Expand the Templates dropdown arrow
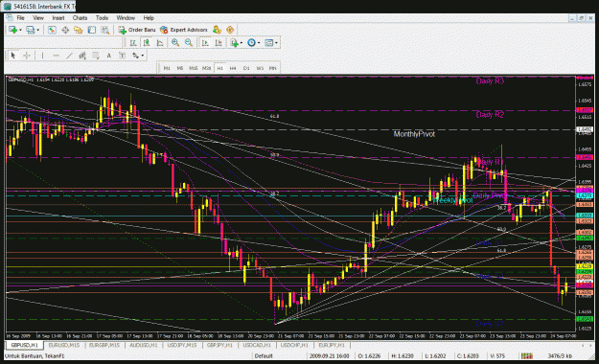The image size is (599, 364). click(x=276, y=43)
